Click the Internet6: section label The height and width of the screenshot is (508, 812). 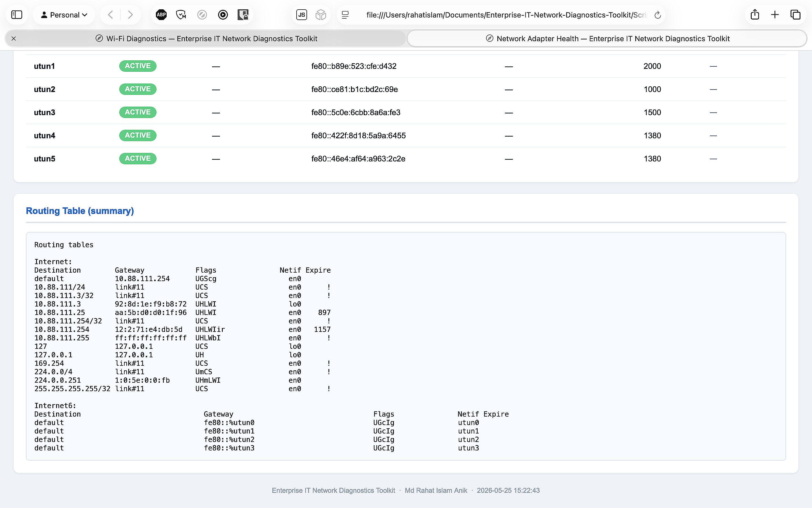click(55, 406)
